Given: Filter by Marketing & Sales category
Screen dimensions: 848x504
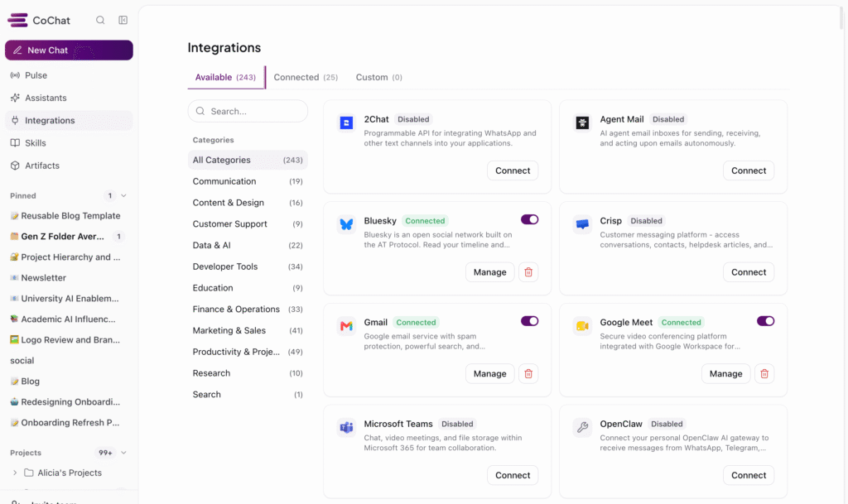Looking at the screenshot, I should [248, 330].
